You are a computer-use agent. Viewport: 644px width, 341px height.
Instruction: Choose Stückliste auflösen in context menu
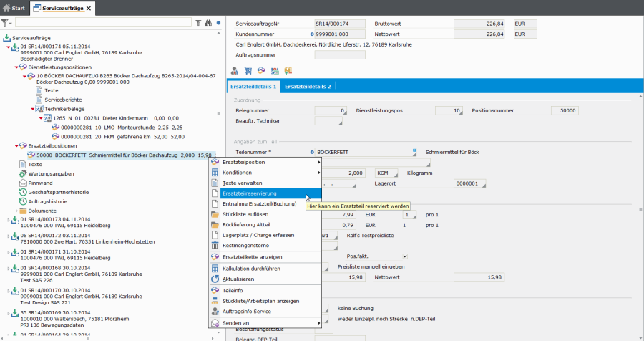coord(265,214)
